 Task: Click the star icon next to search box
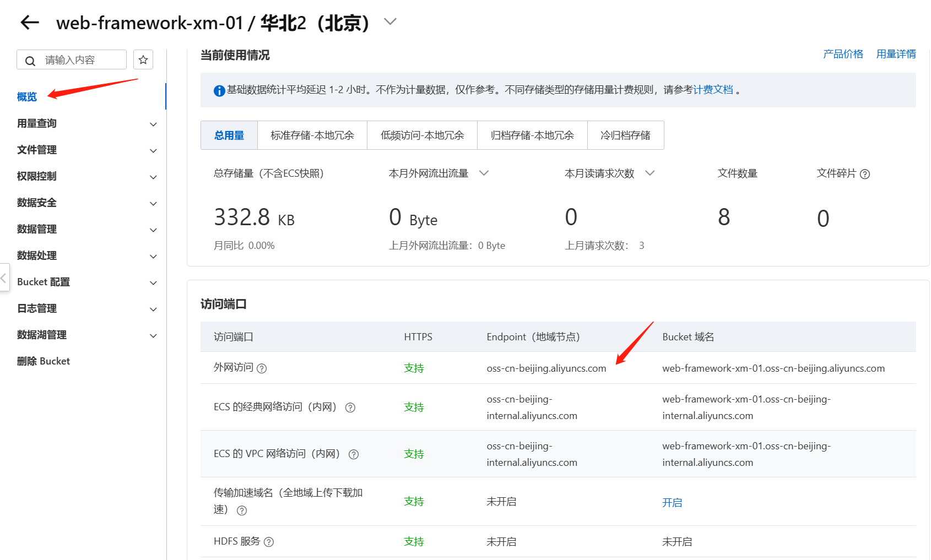[x=143, y=59]
